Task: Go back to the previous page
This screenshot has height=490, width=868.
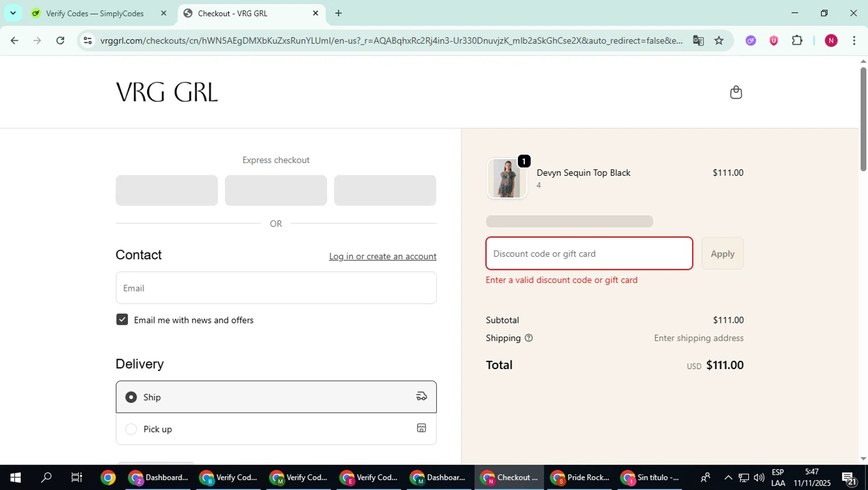Action: pos(14,40)
